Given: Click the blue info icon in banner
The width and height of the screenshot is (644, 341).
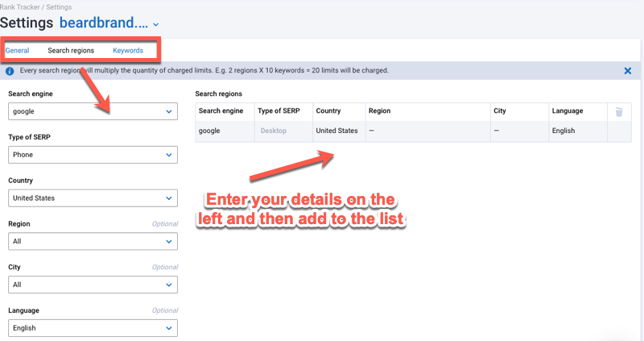Looking at the screenshot, I should coord(10,71).
